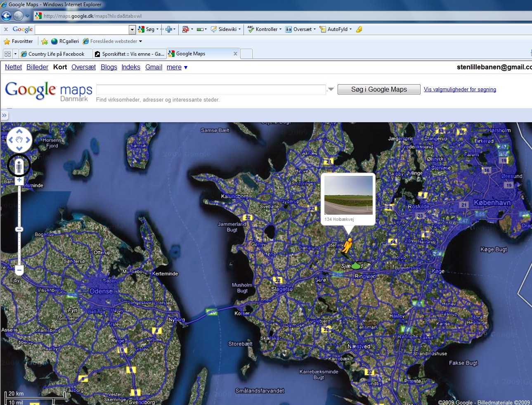The image size is (532, 405).
Task: Click the zoom slider handle
Action: click(x=19, y=229)
